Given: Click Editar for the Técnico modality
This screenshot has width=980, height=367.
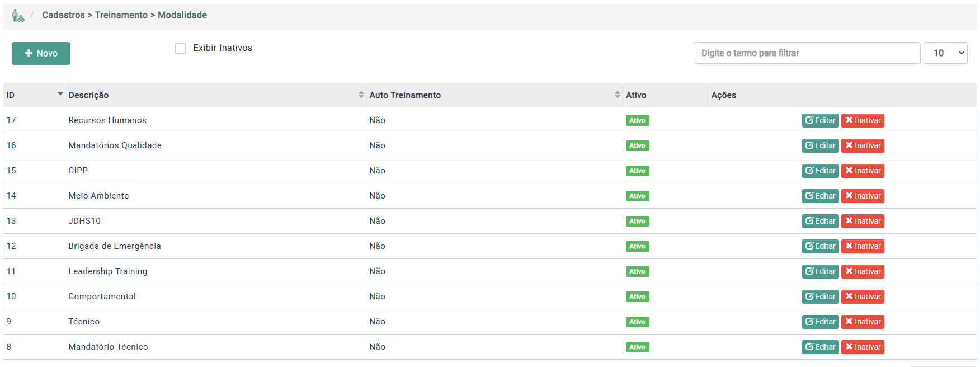Looking at the screenshot, I should (820, 322).
